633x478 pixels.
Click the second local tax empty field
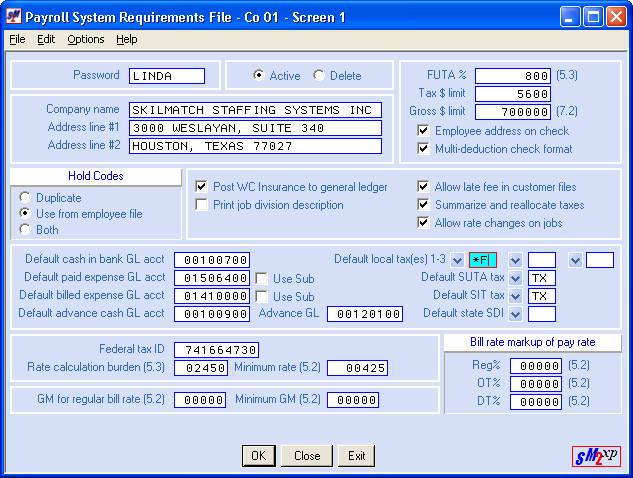[x=542, y=260]
